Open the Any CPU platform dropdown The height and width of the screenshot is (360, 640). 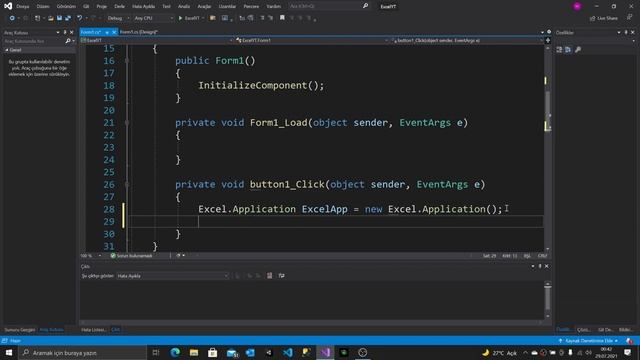pos(153,18)
